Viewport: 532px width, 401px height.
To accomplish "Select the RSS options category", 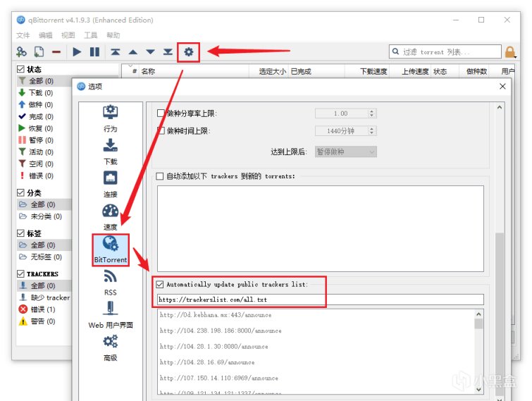I will tap(110, 283).
